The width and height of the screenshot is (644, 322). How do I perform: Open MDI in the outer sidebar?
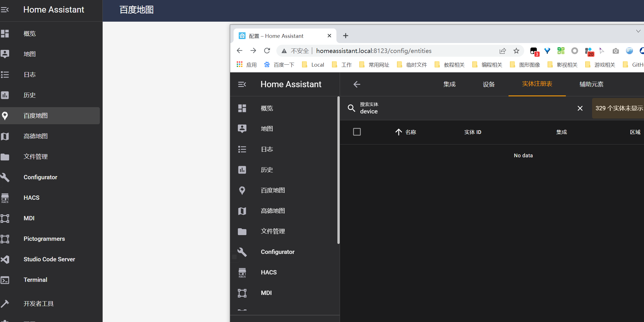pos(50,218)
